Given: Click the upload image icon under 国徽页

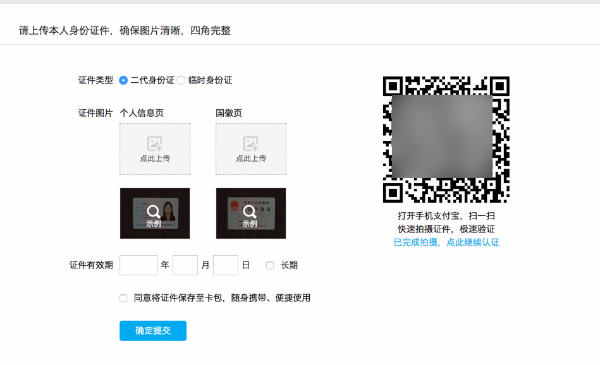Looking at the screenshot, I should coord(251,144).
